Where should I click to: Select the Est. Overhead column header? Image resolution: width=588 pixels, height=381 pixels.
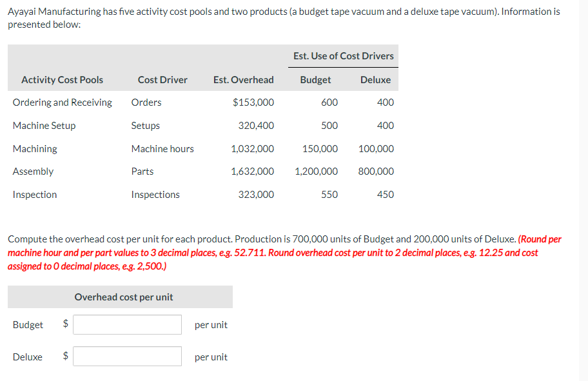pos(243,79)
